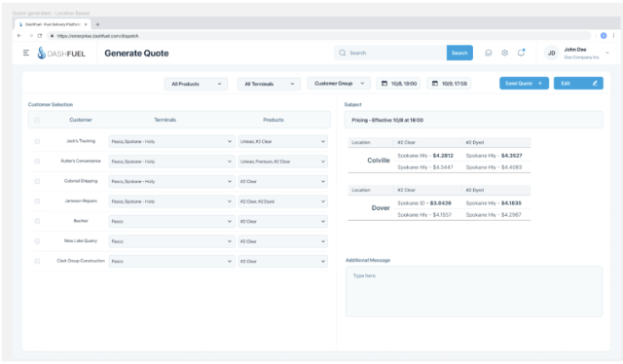
Task: Click the $4.1835 dyed price in Dover
Action: pos(511,203)
